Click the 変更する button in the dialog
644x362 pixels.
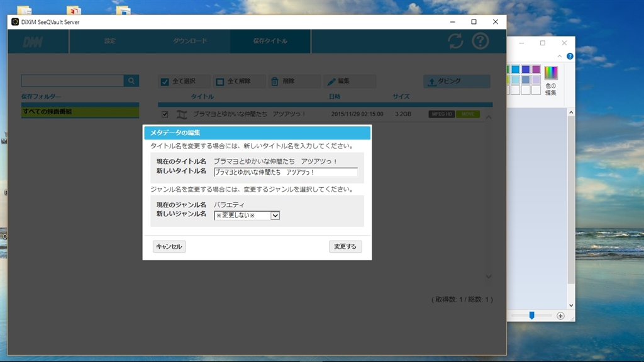(x=345, y=246)
